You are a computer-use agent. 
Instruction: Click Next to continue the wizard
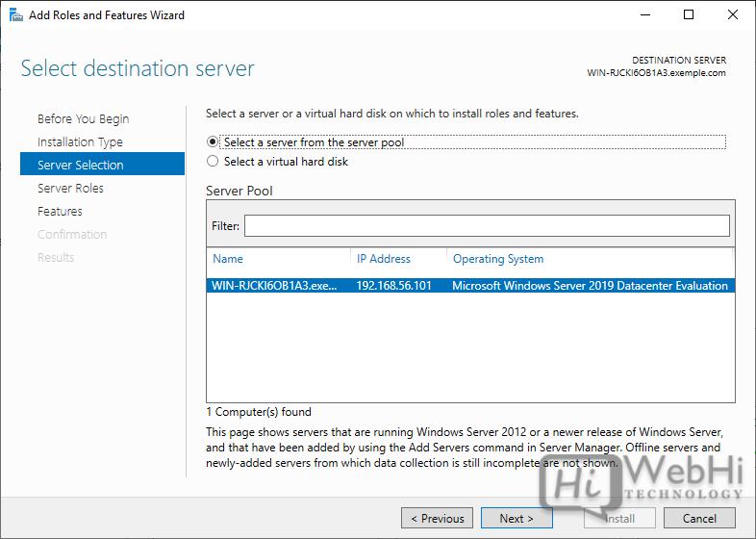pyautogui.click(x=517, y=518)
